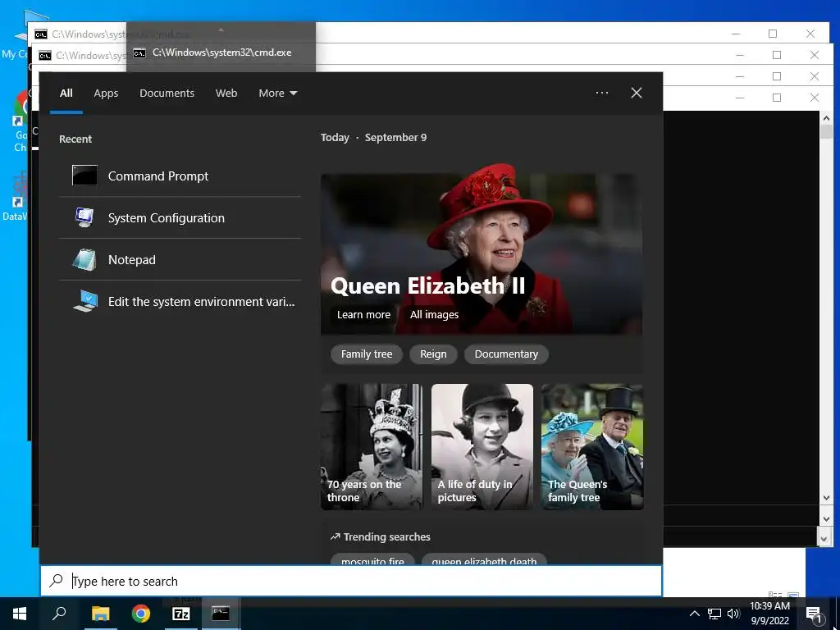Open Google Chrome from taskbar

click(141, 614)
